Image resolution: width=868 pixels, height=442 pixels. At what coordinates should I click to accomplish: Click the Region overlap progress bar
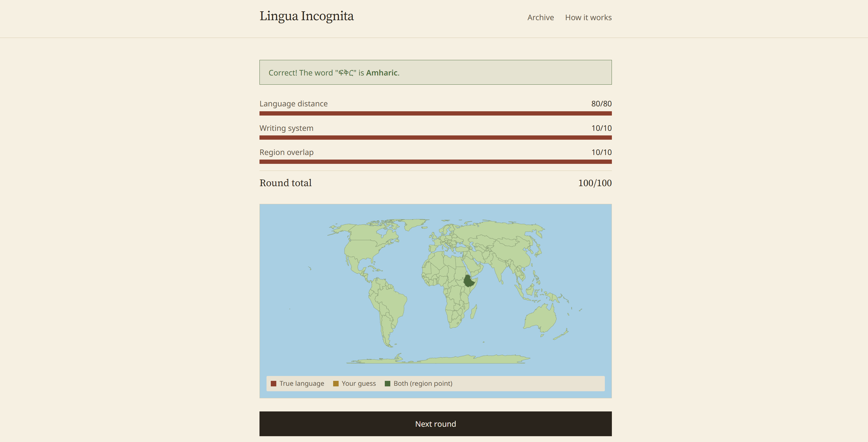(435, 162)
